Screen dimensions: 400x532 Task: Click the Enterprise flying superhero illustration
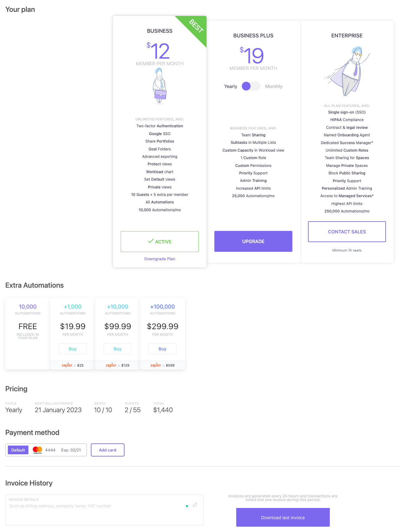tap(347, 72)
